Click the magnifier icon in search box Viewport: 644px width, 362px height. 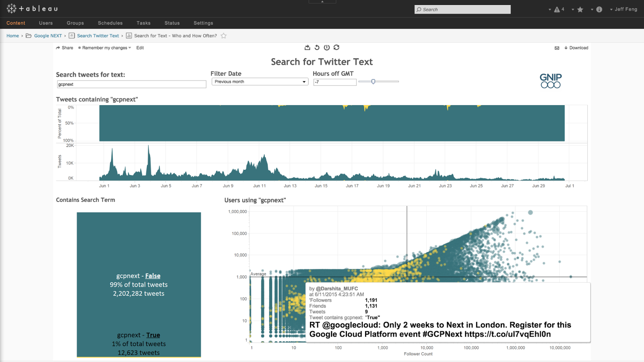[x=419, y=9]
